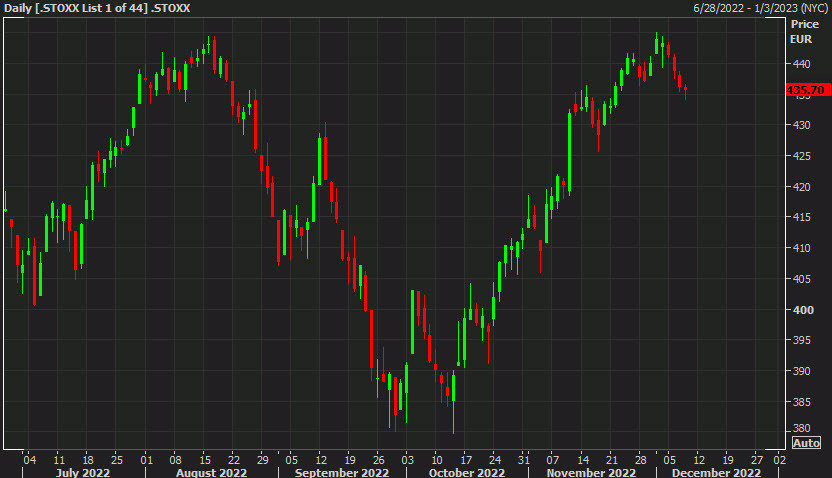Click the '14' date tick in November
The height and width of the screenshot is (478, 832).
tap(583, 460)
